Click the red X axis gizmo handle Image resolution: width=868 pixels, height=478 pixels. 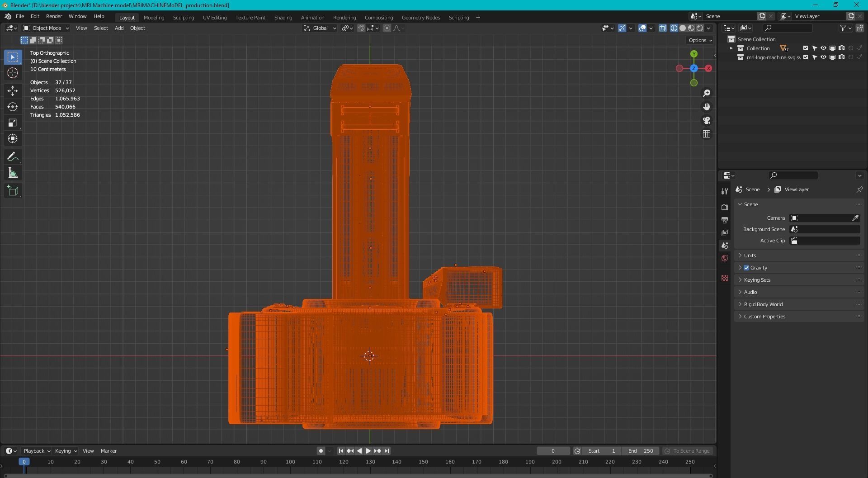pos(708,68)
